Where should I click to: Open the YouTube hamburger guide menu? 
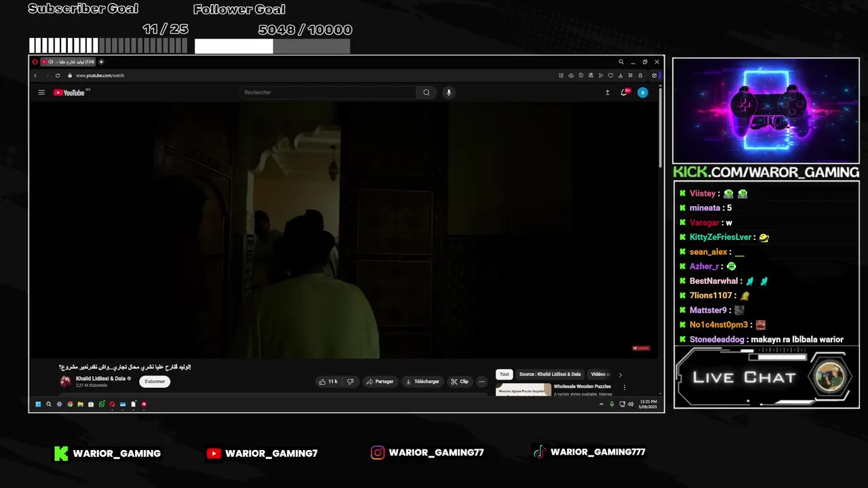pos(41,92)
